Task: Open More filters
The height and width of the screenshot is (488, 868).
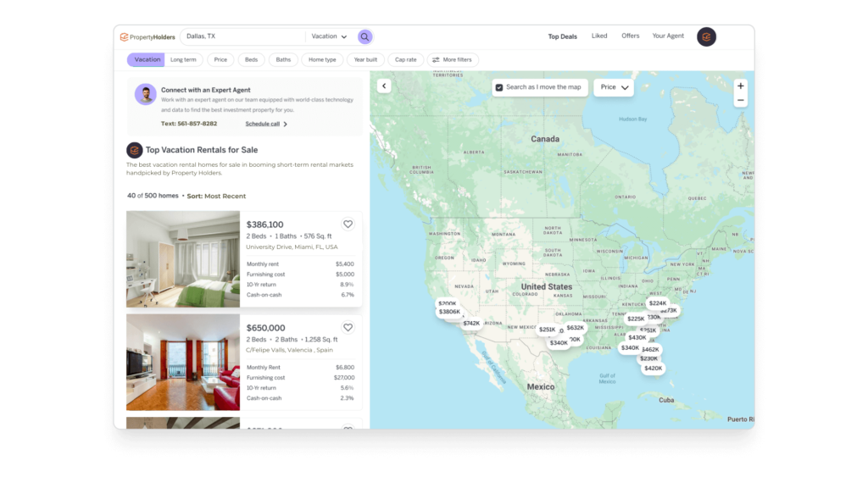Action: tap(453, 60)
